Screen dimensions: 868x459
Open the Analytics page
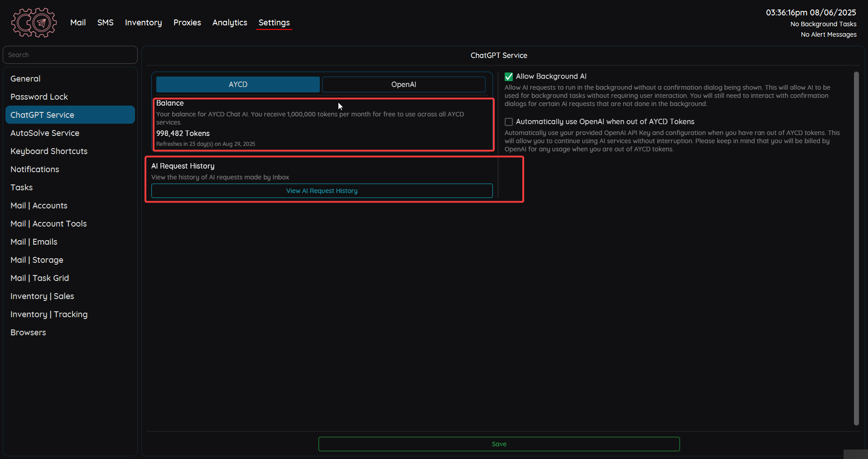click(x=229, y=22)
